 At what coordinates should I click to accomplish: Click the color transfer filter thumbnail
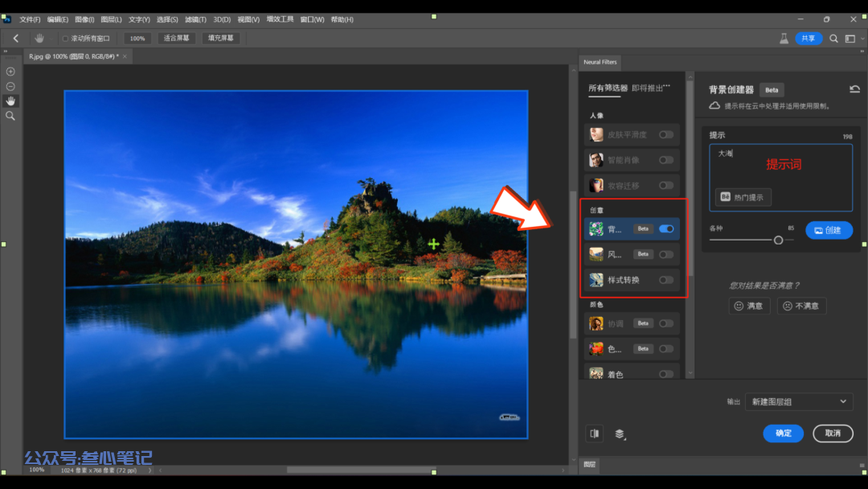point(596,349)
